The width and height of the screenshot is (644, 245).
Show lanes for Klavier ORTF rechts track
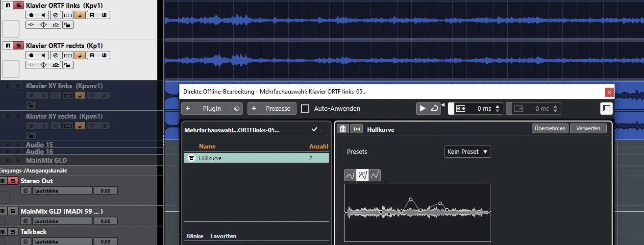68,56
